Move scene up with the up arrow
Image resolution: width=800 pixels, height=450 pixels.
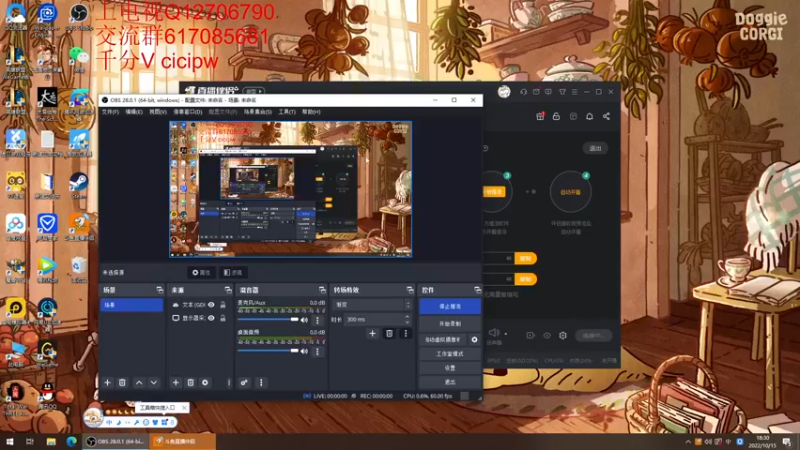(139, 383)
